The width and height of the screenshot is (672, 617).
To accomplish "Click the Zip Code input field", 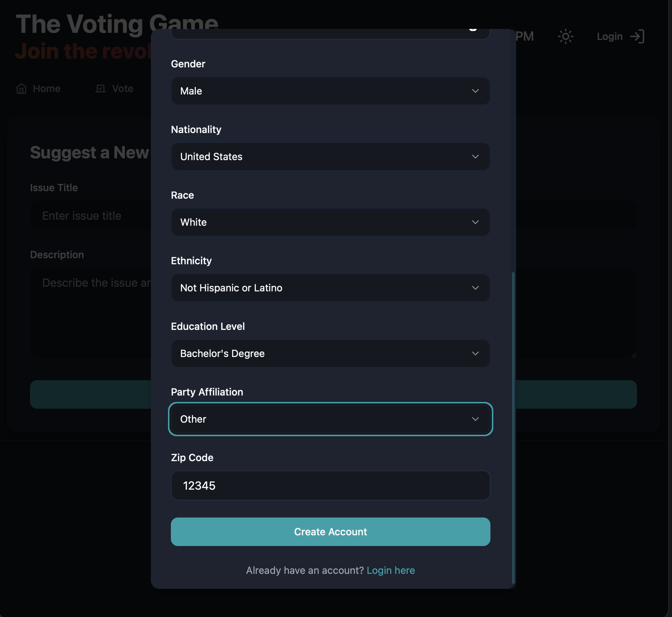I will tap(330, 485).
